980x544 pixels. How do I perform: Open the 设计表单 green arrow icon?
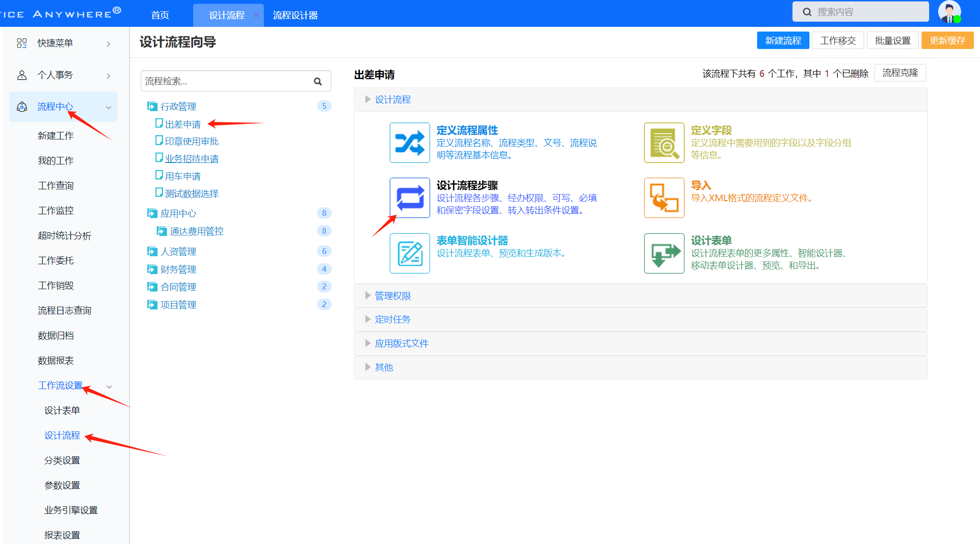(x=664, y=253)
